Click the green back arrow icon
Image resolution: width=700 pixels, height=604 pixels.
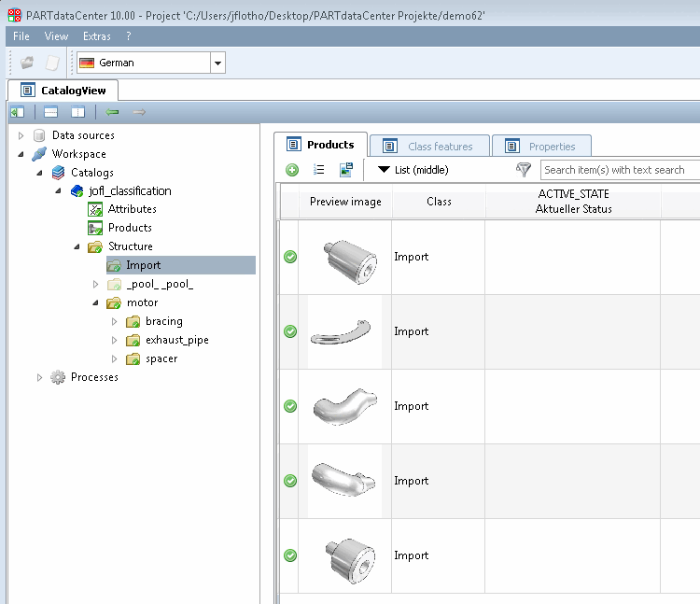(113, 112)
